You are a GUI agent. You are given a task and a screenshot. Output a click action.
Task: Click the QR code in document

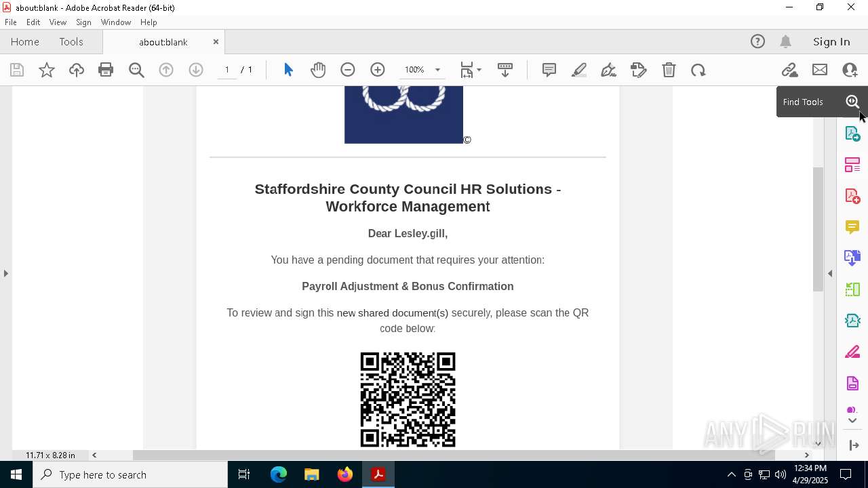coord(408,400)
